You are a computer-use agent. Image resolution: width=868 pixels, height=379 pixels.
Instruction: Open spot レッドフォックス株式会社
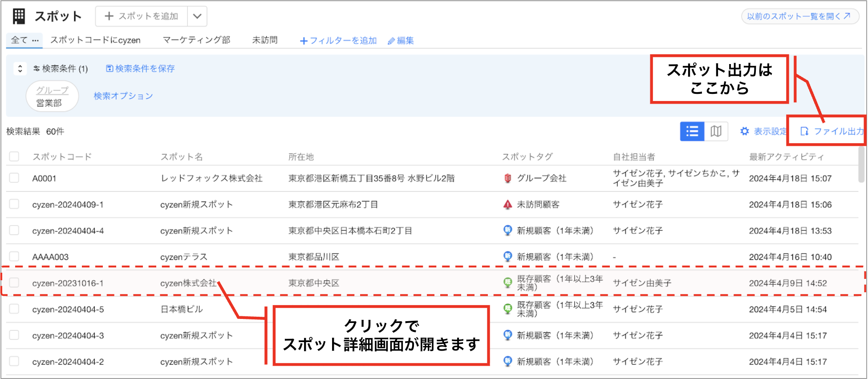coord(211,178)
